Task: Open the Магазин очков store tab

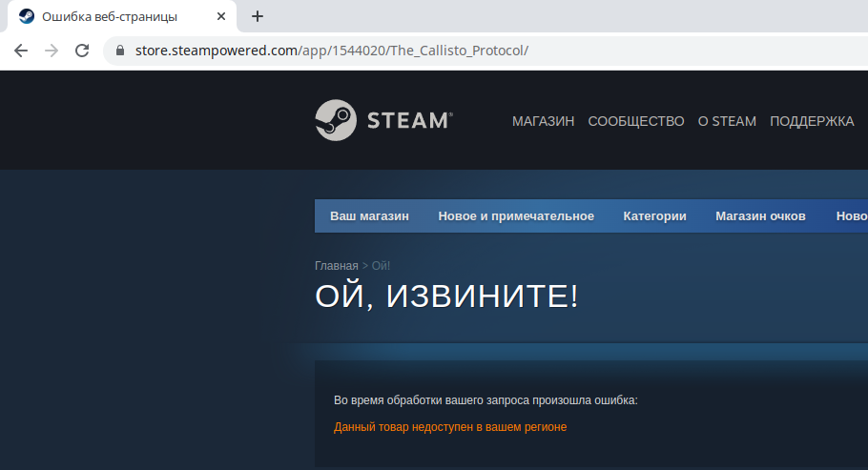Action: [x=760, y=215]
